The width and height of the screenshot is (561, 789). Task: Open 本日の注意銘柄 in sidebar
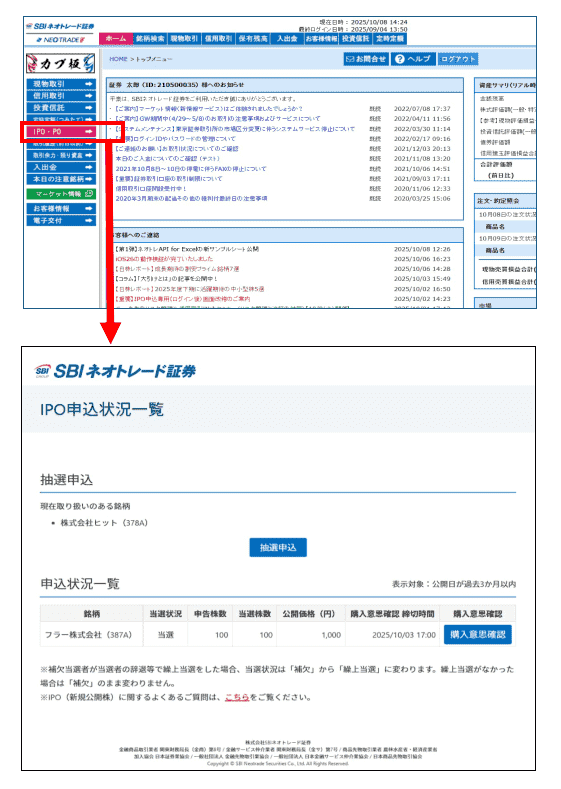coord(61,179)
